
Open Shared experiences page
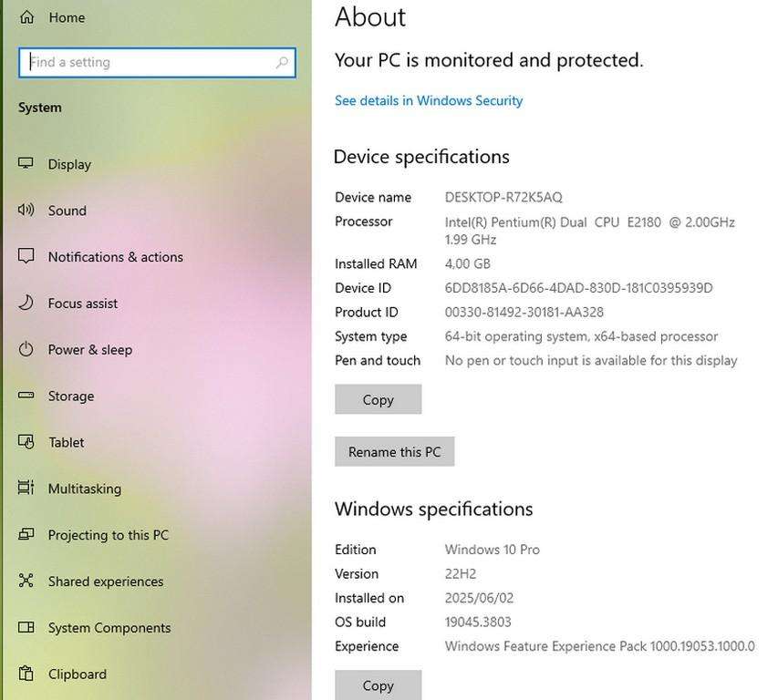point(105,582)
